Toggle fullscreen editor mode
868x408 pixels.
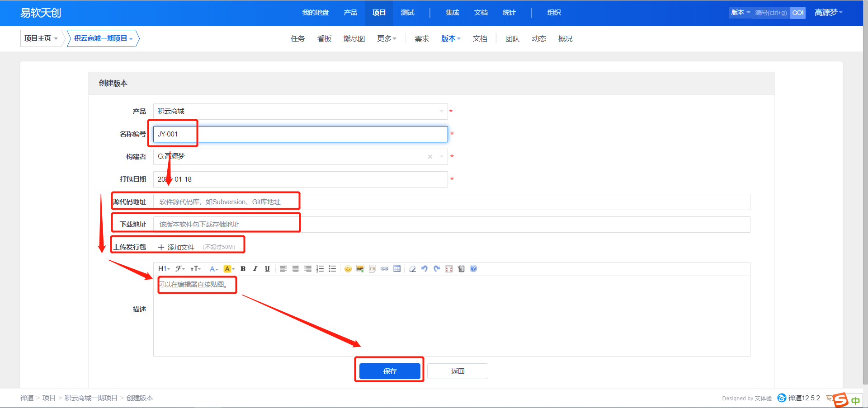449,269
